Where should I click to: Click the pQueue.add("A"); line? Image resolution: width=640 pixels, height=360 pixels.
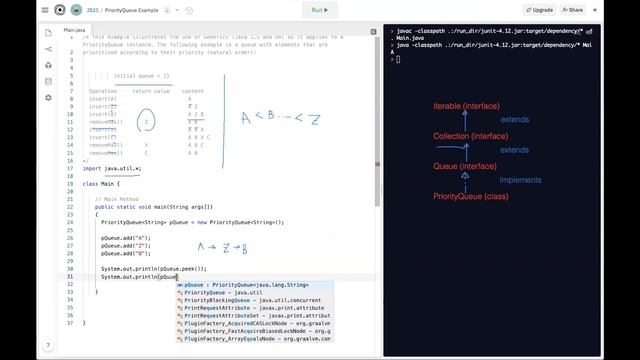[126, 238]
